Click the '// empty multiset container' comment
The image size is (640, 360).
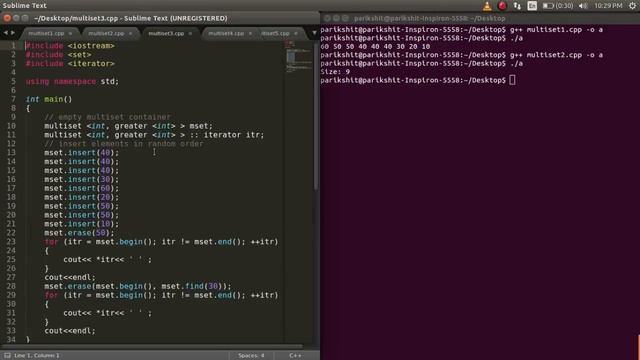click(x=107, y=117)
